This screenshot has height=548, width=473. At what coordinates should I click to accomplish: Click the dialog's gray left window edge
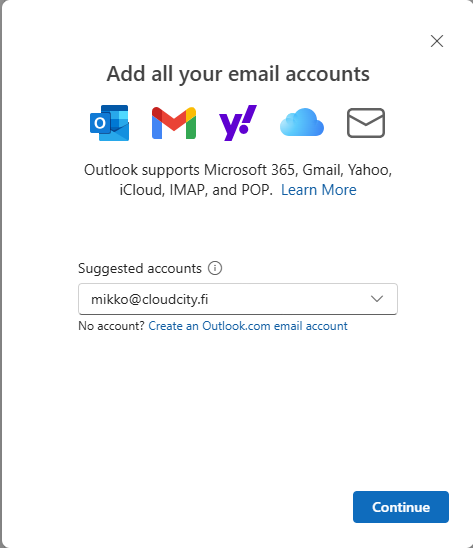coord(1,274)
